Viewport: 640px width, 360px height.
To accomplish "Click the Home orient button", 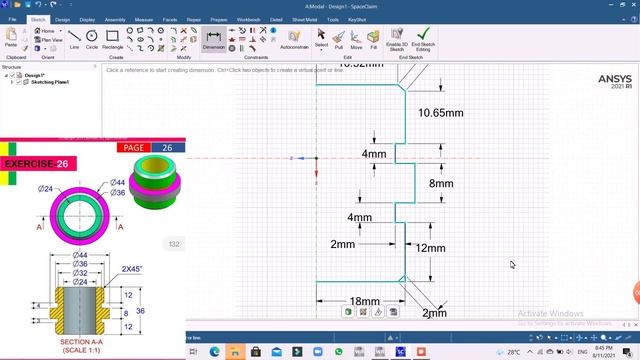I will coord(45,31).
